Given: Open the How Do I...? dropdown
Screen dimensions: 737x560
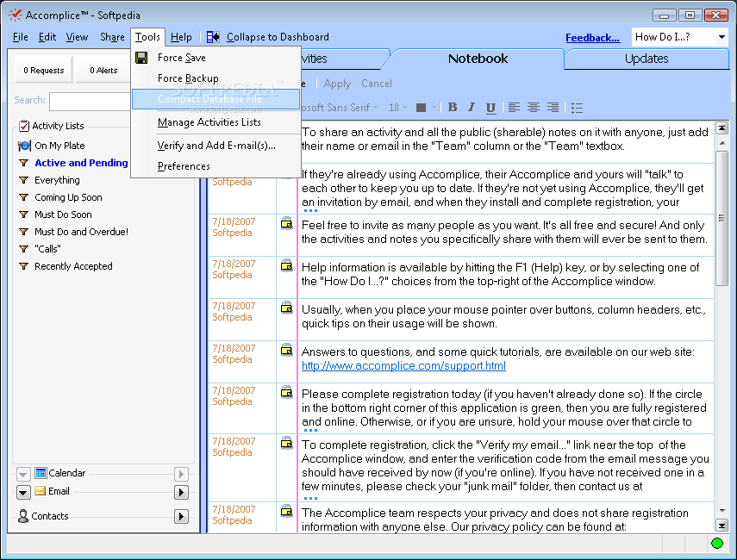Looking at the screenshot, I should [721, 37].
